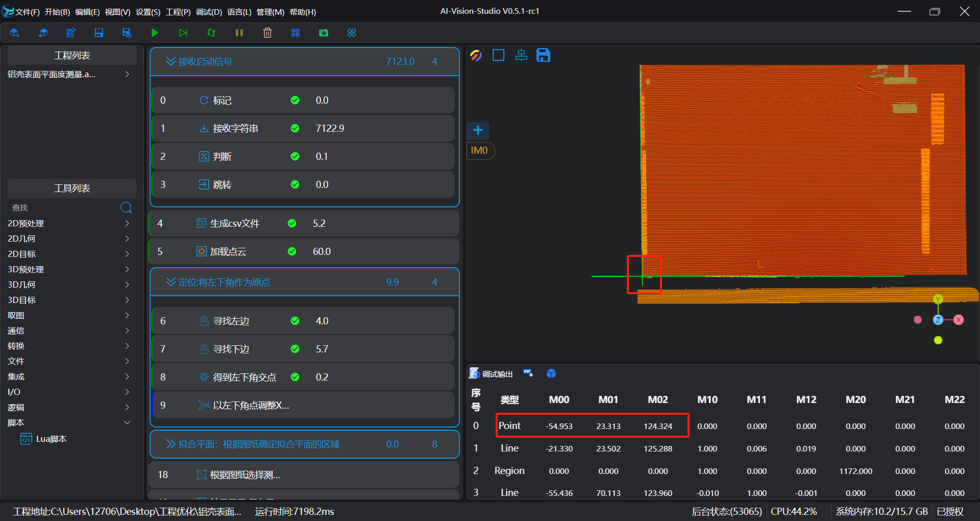The height and width of the screenshot is (521, 980).
Task: Select the Region row type cell
Action: (x=509, y=470)
